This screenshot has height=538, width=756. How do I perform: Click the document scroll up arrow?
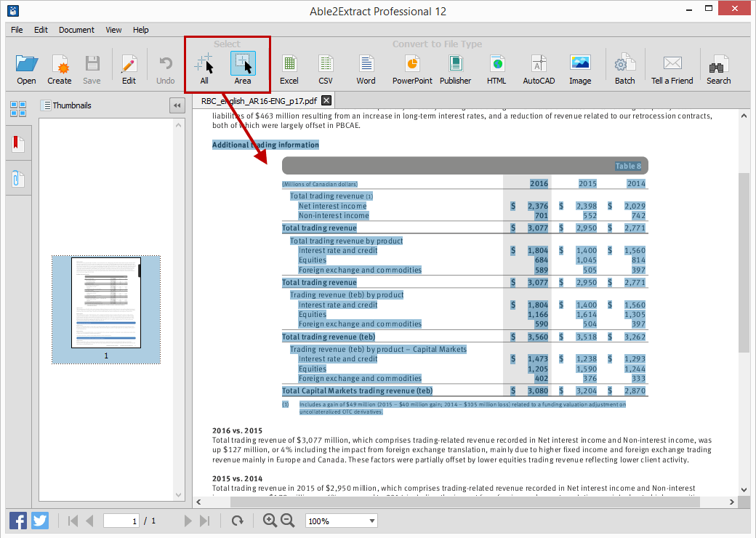point(744,116)
